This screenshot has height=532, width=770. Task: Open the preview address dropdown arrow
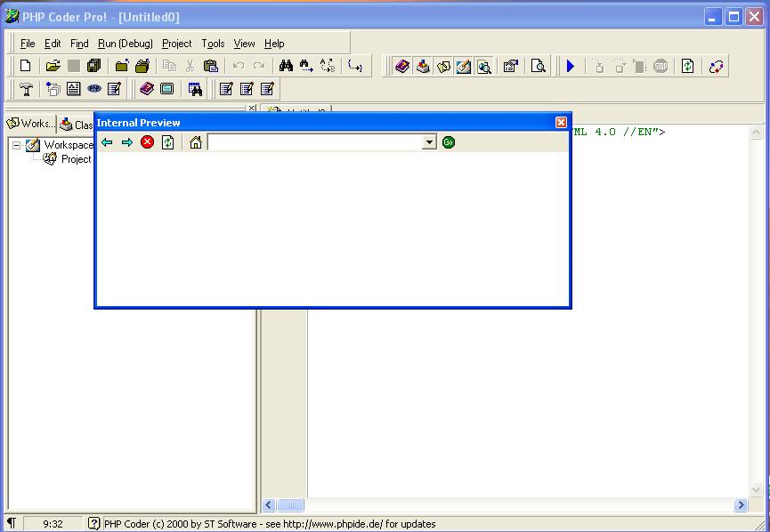tap(429, 142)
